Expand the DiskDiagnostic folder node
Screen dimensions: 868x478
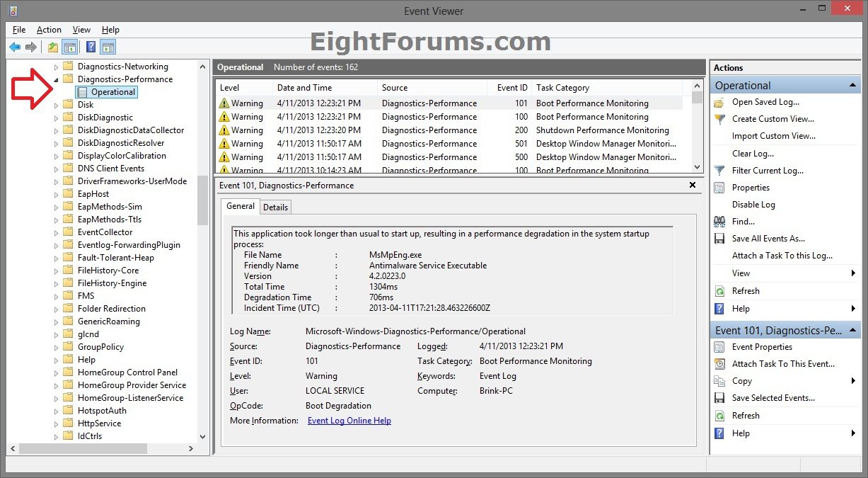click(x=57, y=118)
